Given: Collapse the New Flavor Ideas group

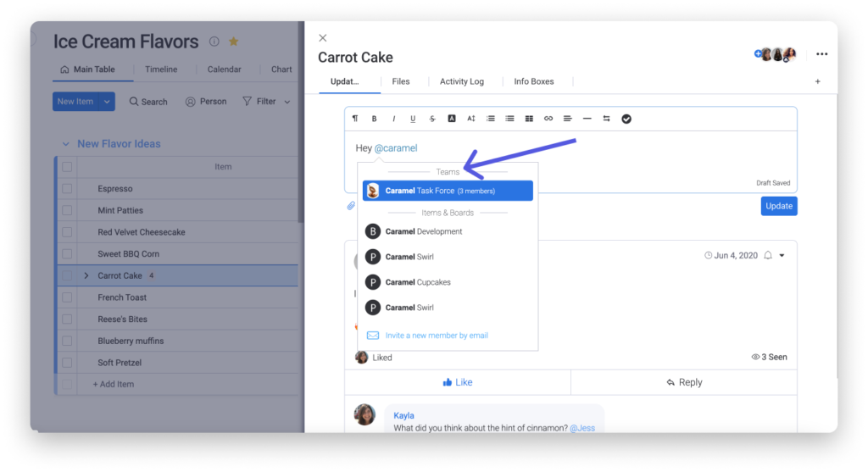Looking at the screenshot, I should [x=66, y=144].
